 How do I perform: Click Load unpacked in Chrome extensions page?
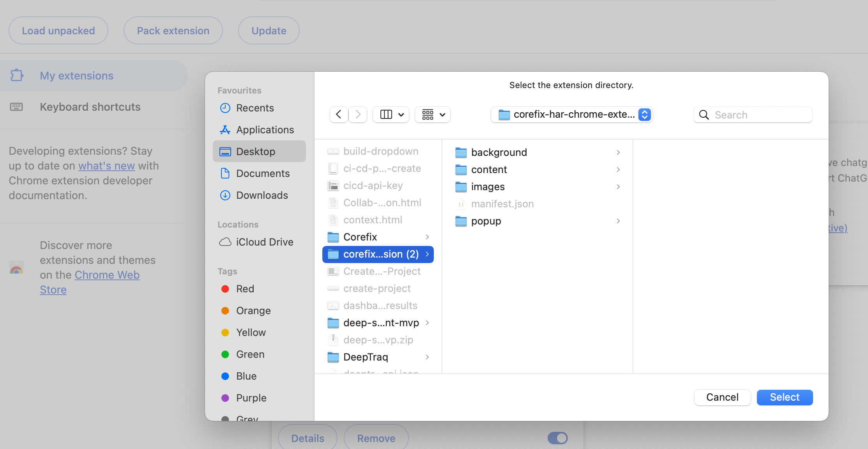[58, 30]
